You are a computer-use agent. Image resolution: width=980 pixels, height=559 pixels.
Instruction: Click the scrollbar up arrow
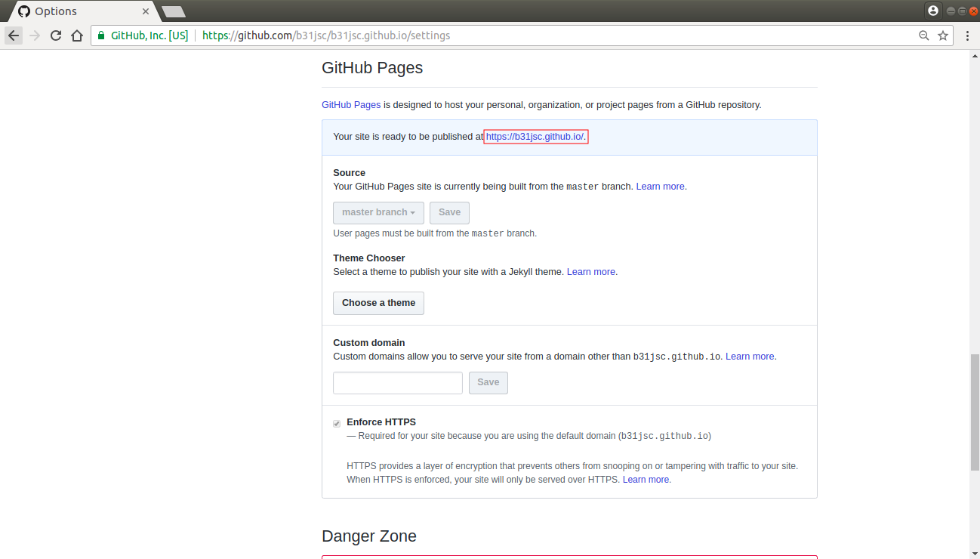[974, 55]
